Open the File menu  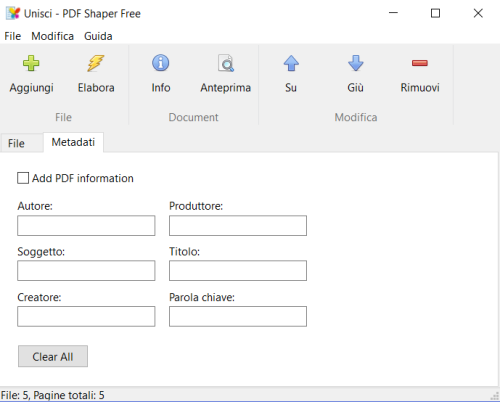13,36
